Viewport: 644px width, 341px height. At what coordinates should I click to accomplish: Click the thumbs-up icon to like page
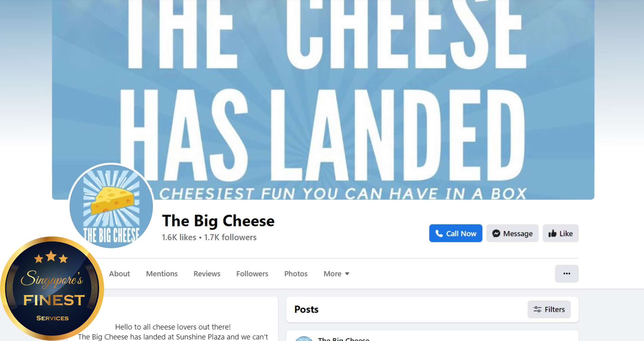point(552,233)
